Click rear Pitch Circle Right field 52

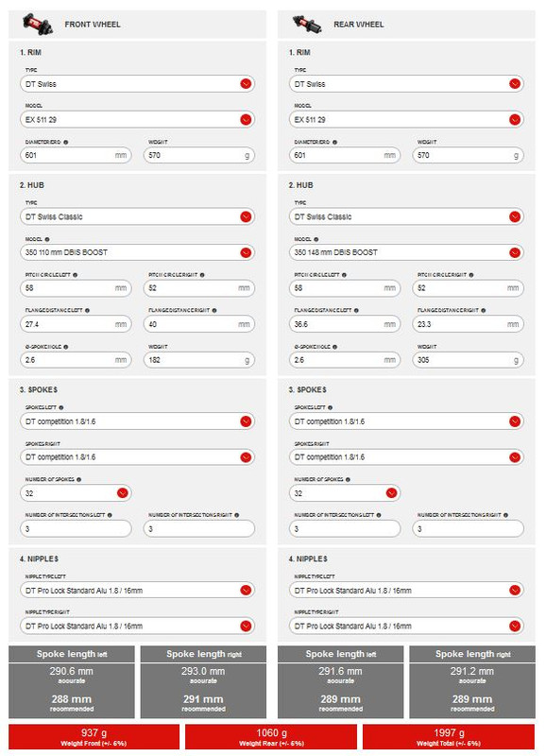coord(468,288)
